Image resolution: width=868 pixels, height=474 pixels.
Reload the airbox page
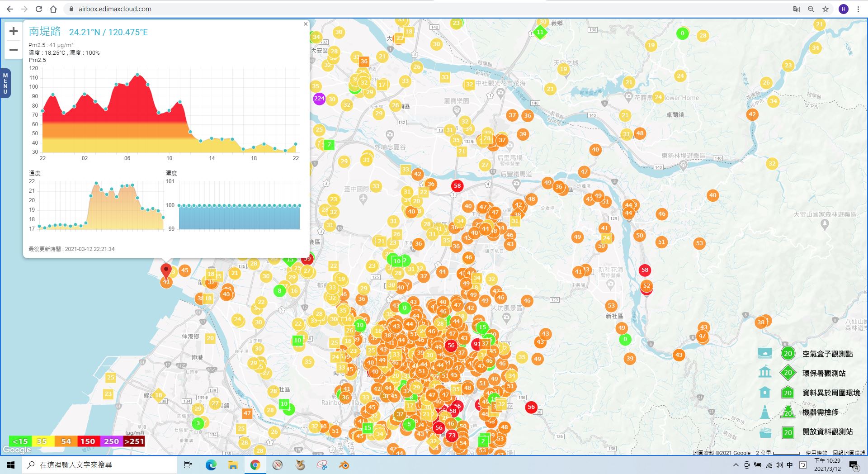point(39,9)
